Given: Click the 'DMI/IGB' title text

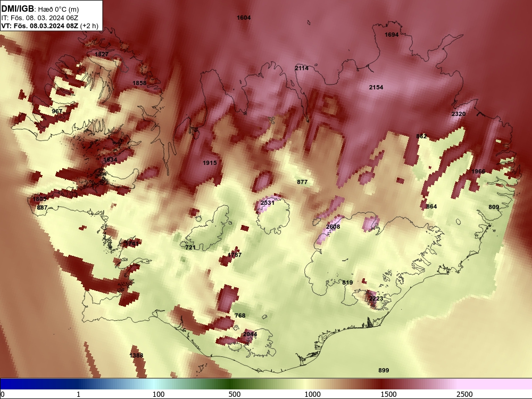Looking at the screenshot, I should 18,9.
